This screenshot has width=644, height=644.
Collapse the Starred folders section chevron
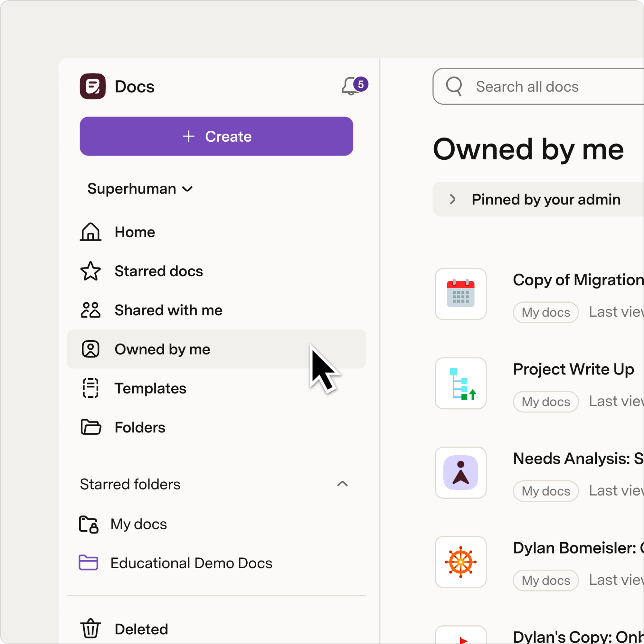(342, 484)
